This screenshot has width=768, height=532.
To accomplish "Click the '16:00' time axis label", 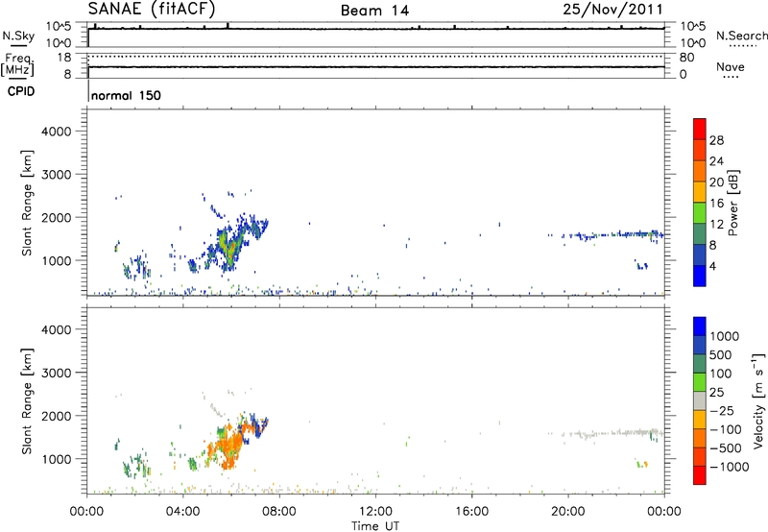I will pos(471,512).
